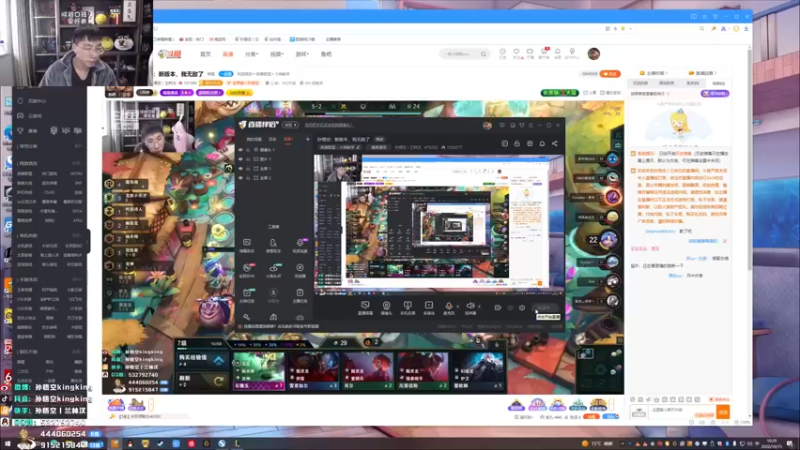The height and width of the screenshot is (450, 800).
Task: Click the start streaming button in streaming tool
Action: 545,308
